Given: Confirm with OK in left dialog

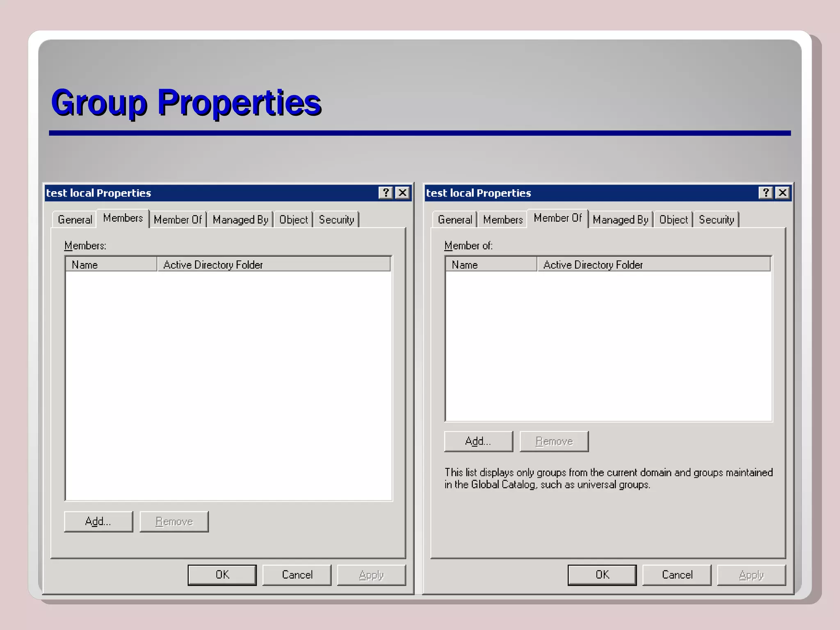Looking at the screenshot, I should click(222, 575).
